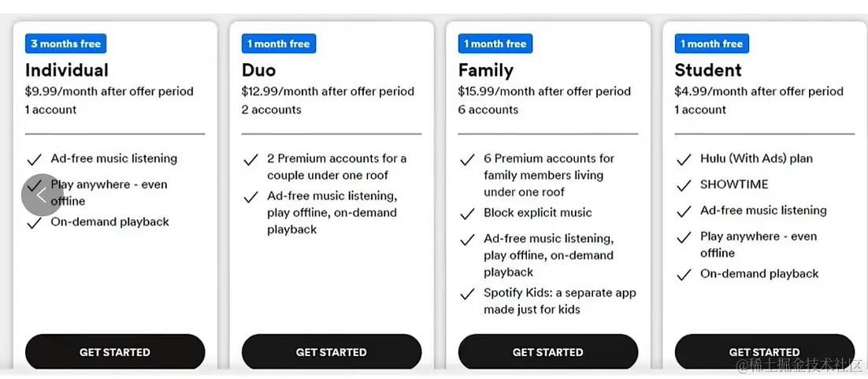Click the checkmark beside 2 Premium accounts
Image resolution: width=868 pixels, height=379 pixels.
(x=250, y=160)
